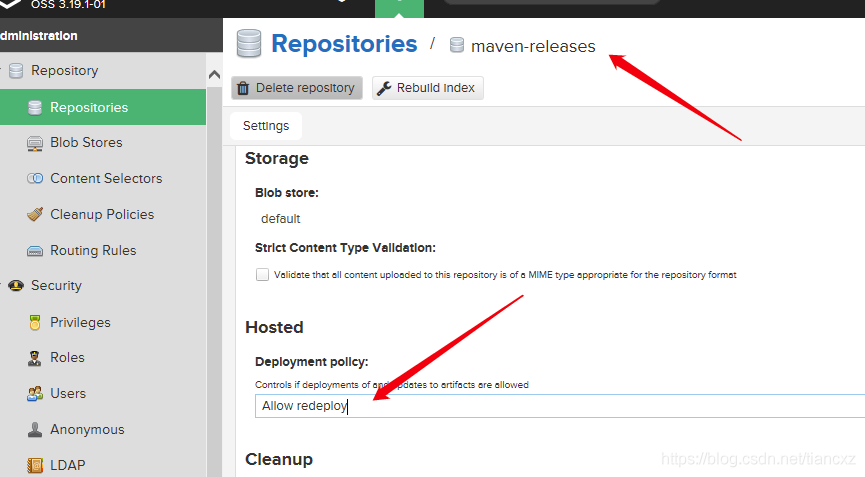Screen dimensions: 865x477
Task: Click the Administration header
Action: [39, 36]
